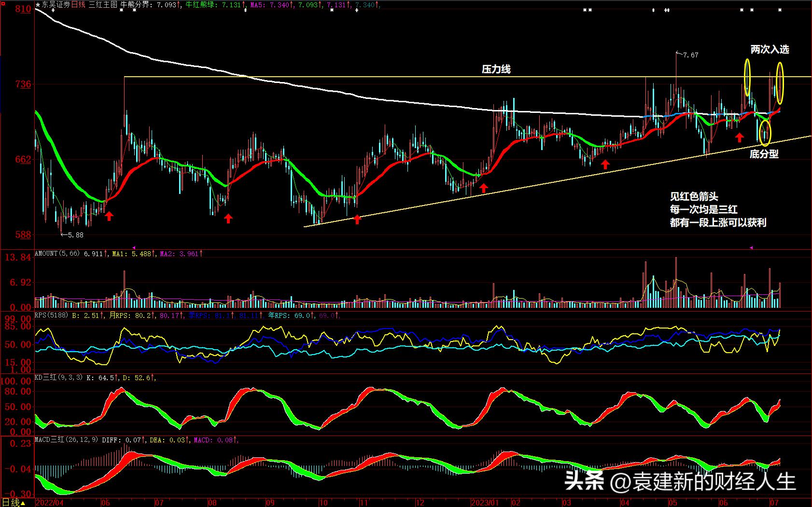
Task: Click the 2023/01 date on time axis
Action: point(486,503)
